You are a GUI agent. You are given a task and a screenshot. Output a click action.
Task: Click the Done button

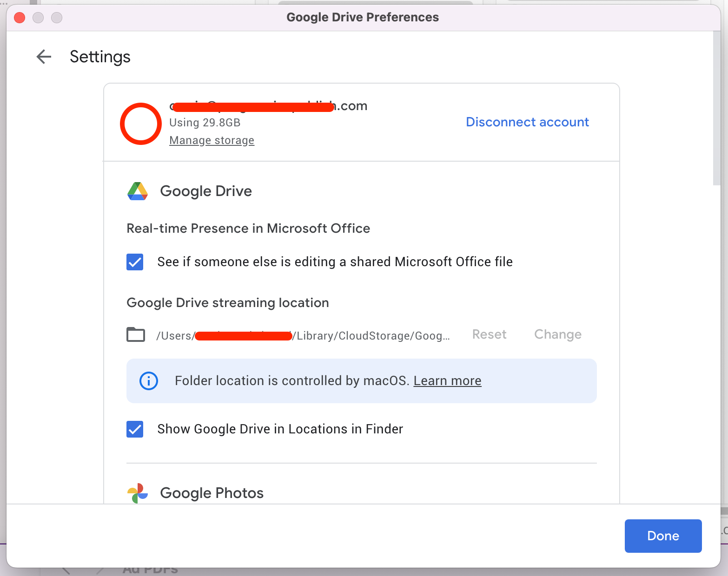(x=663, y=536)
